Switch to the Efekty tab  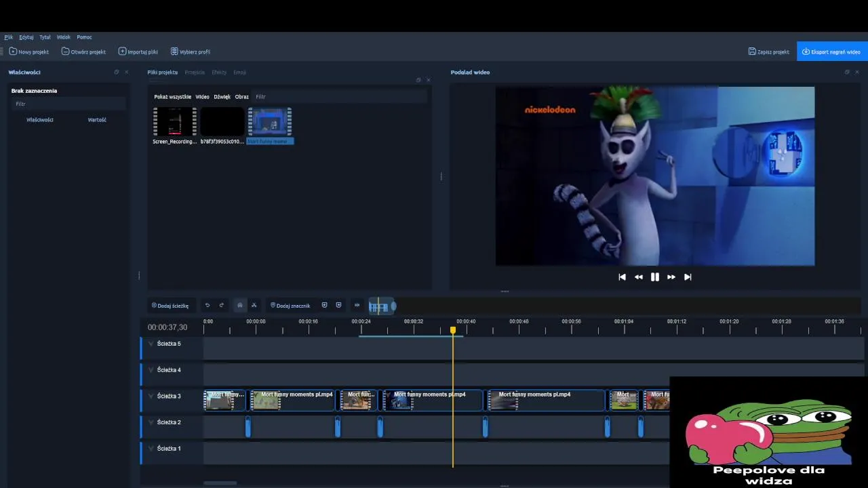[219, 72]
